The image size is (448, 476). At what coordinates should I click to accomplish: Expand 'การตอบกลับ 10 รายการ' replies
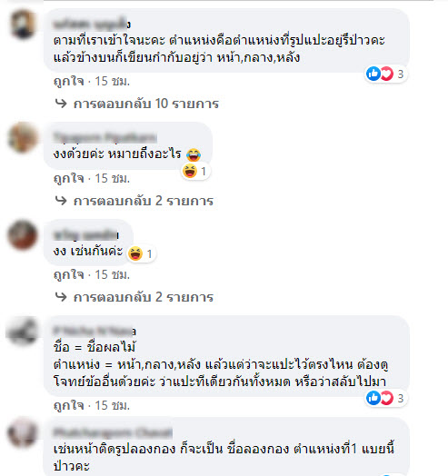(x=145, y=104)
